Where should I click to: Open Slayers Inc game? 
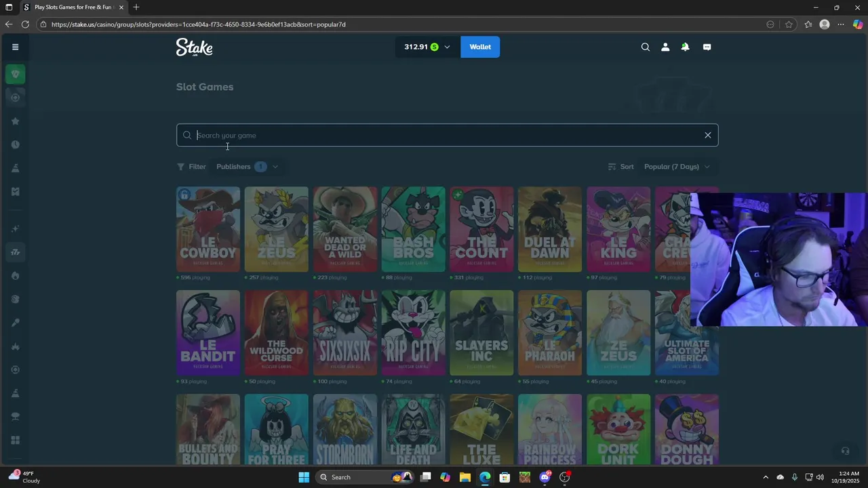[481, 333]
